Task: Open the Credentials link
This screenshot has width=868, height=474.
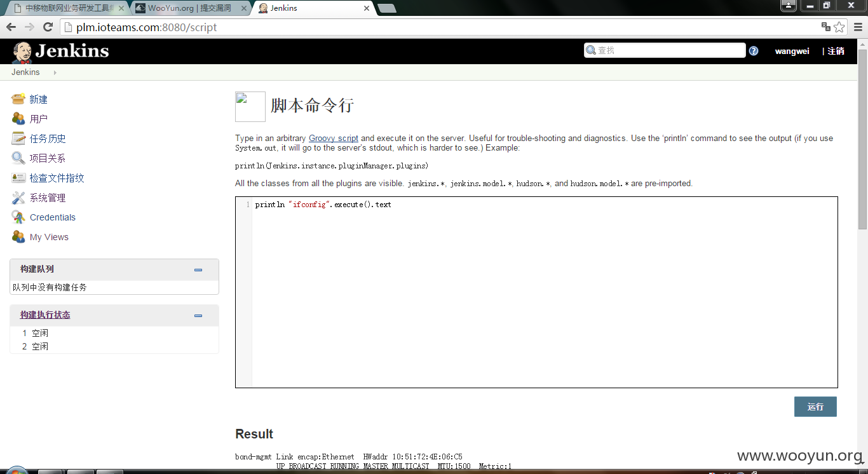Action: pyautogui.click(x=53, y=217)
